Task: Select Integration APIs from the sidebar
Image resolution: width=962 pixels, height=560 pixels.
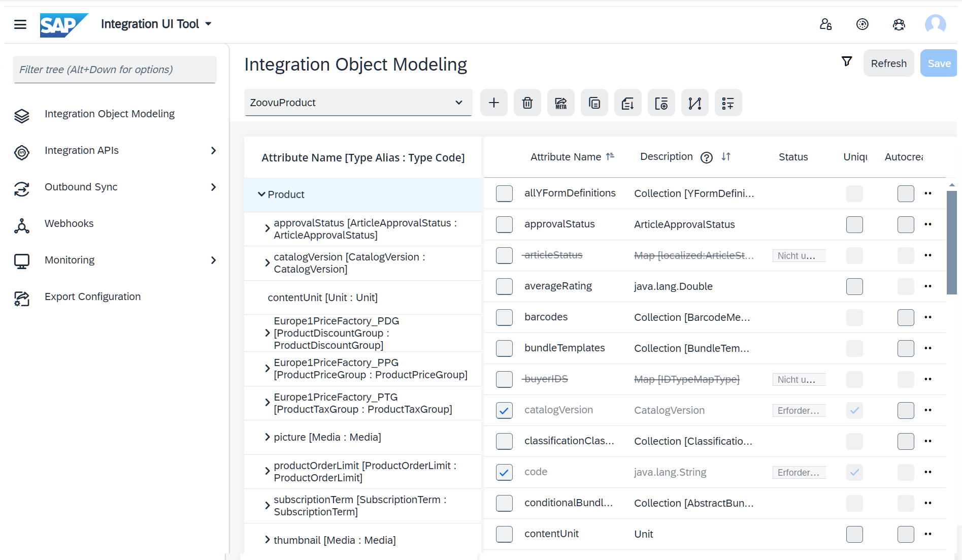Action: (81, 150)
